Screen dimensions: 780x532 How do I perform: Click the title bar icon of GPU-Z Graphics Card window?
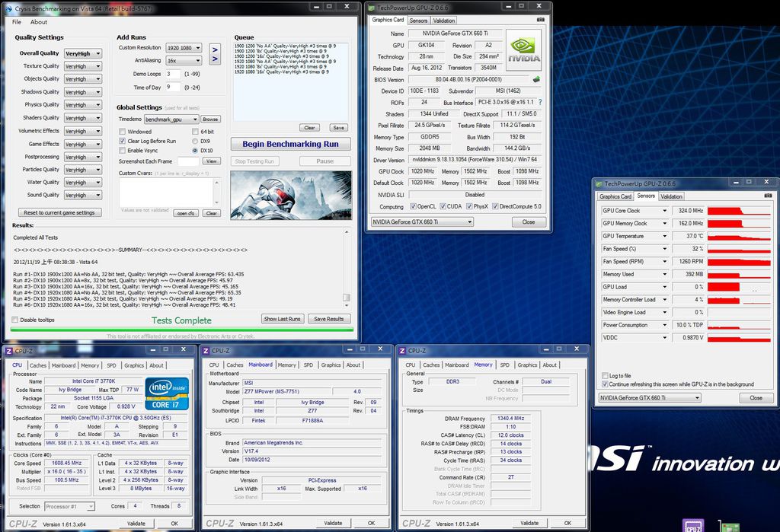[x=371, y=8]
